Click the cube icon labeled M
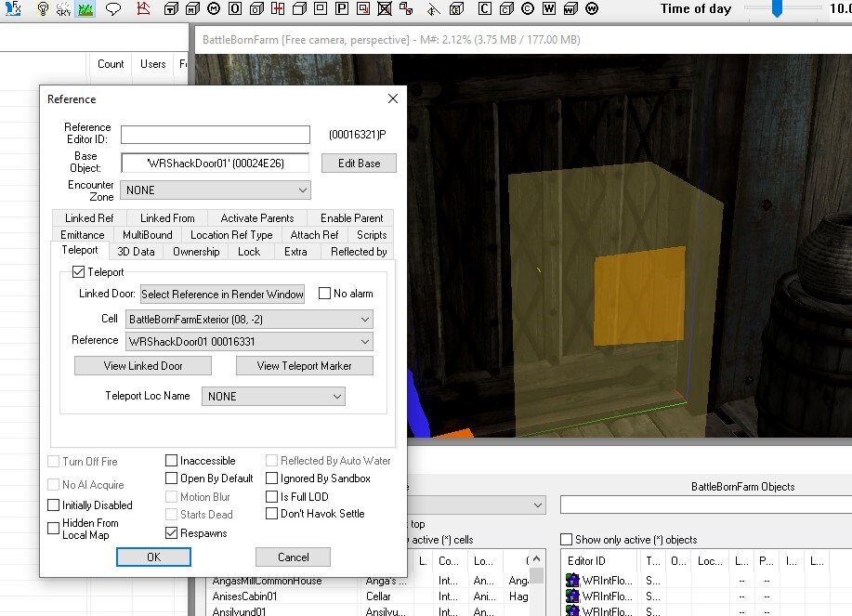 coord(192,8)
